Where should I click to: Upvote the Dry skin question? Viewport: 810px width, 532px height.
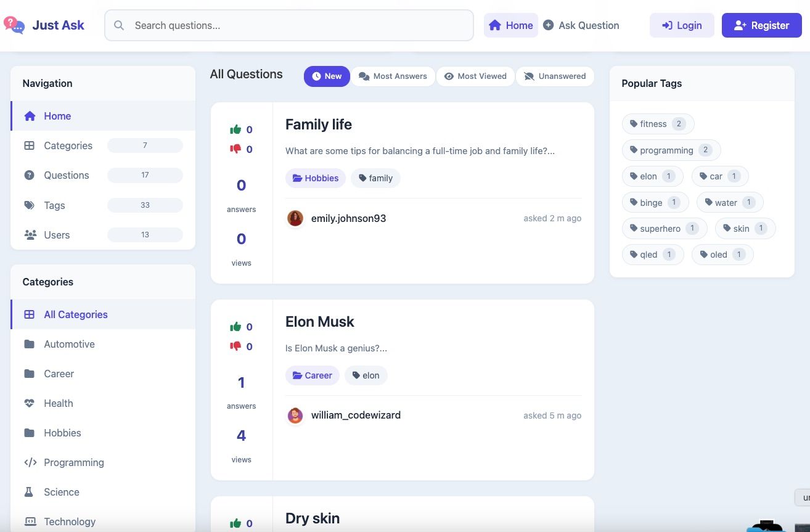[235, 523]
